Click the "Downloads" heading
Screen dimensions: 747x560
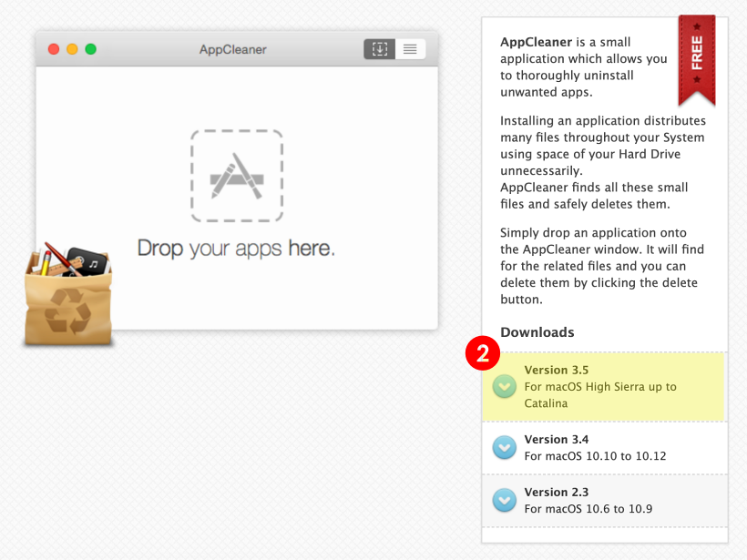coord(537,332)
